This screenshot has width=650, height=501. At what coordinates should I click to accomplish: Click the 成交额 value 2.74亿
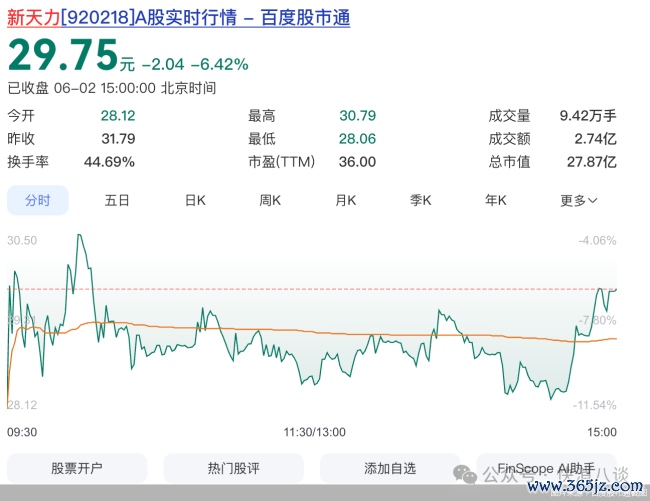point(595,138)
